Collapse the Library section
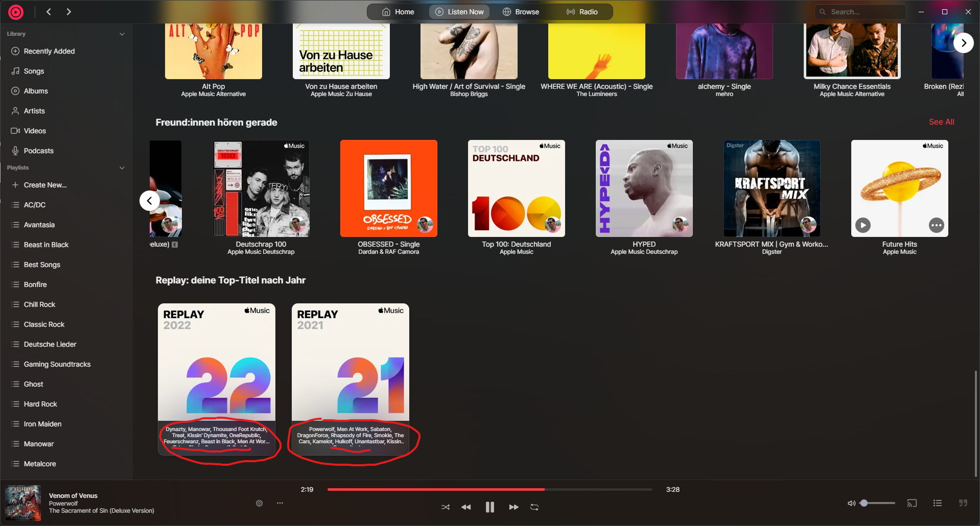This screenshot has width=980, height=526. 122,34
